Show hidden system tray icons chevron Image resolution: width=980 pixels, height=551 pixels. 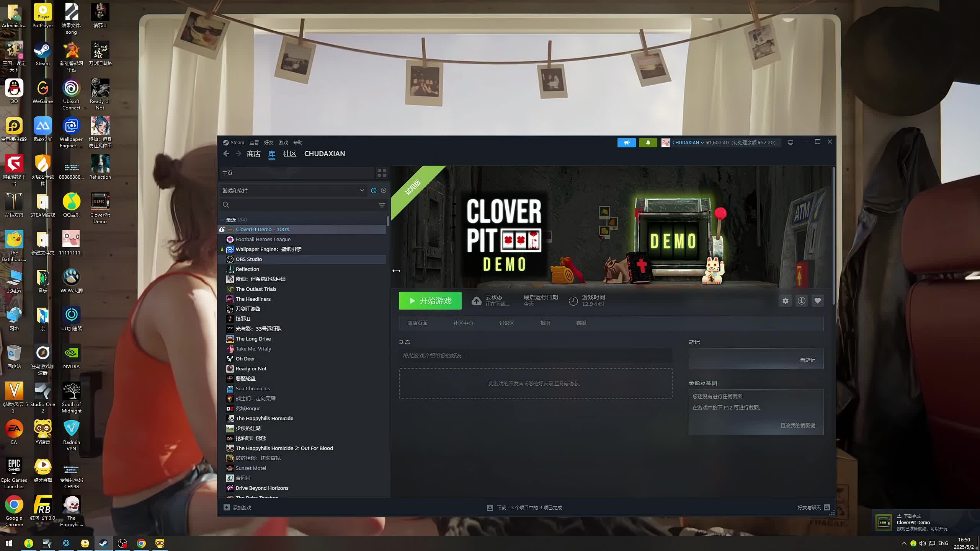pyautogui.click(x=904, y=543)
